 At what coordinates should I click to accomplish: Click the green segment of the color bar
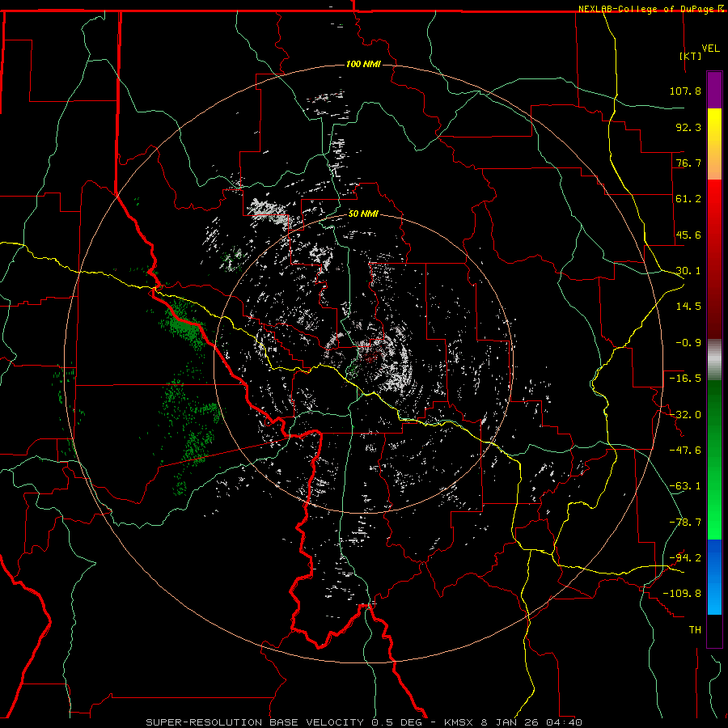coord(714,459)
